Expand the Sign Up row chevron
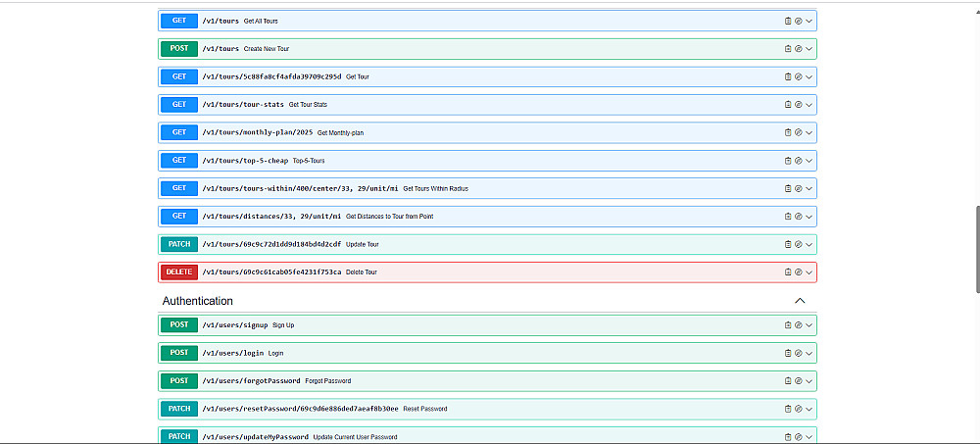This screenshot has height=444, width=980. (808, 325)
